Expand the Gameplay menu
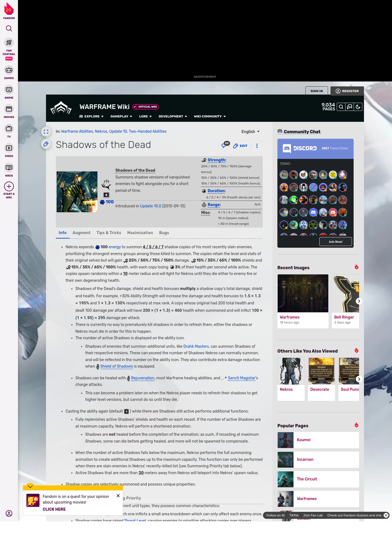The image size is (392, 545). (121, 116)
